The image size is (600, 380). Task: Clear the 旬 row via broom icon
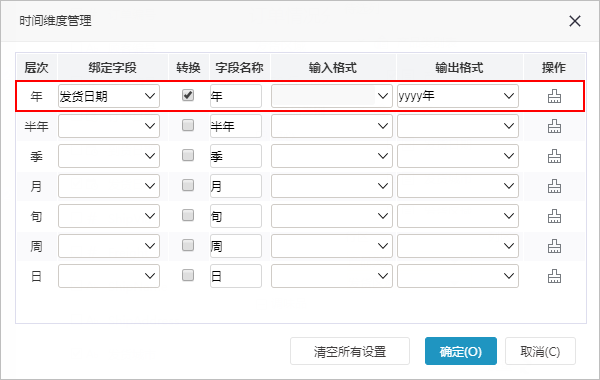(554, 216)
